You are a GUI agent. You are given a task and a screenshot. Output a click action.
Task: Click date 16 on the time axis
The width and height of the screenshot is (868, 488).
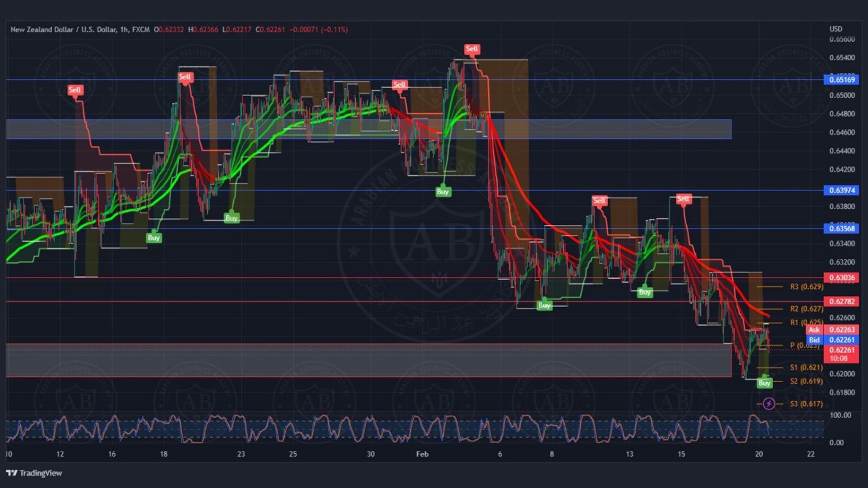point(112,454)
